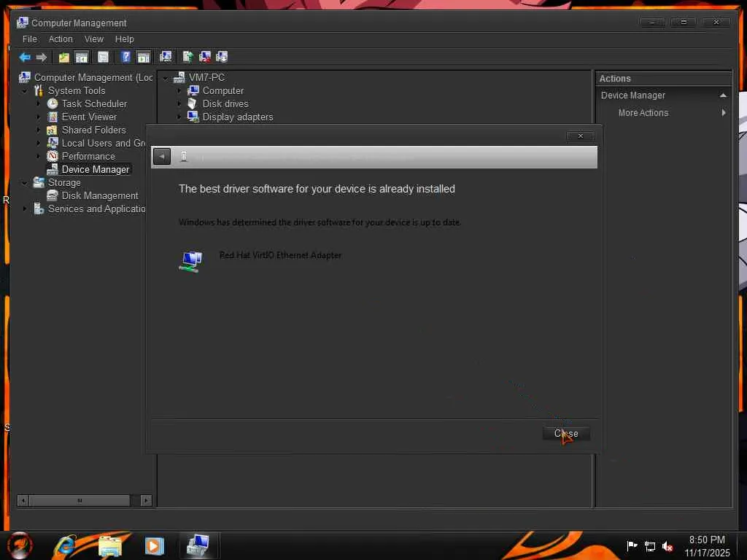This screenshot has width=747, height=560.
Task: Open the View menu
Action: tap(94, 39)
